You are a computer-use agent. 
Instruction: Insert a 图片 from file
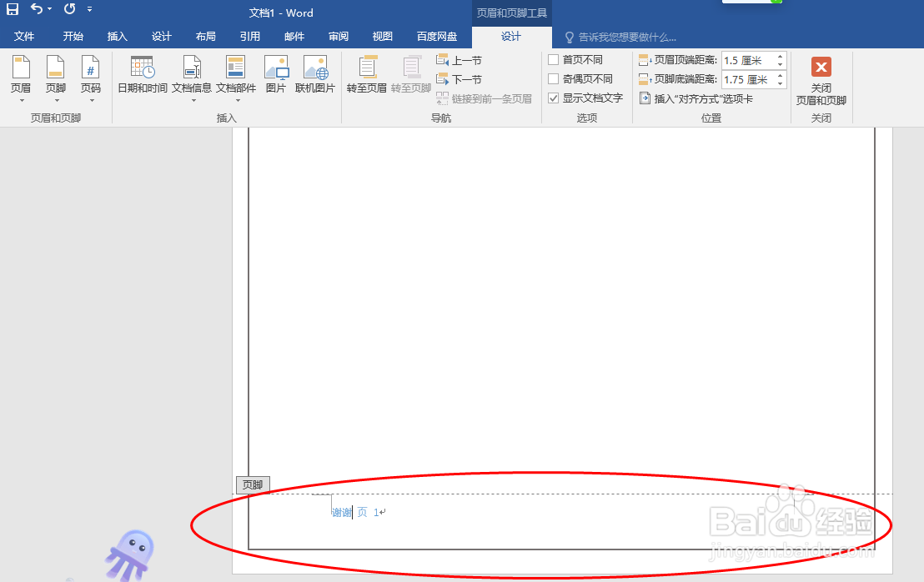coord(276,75)
